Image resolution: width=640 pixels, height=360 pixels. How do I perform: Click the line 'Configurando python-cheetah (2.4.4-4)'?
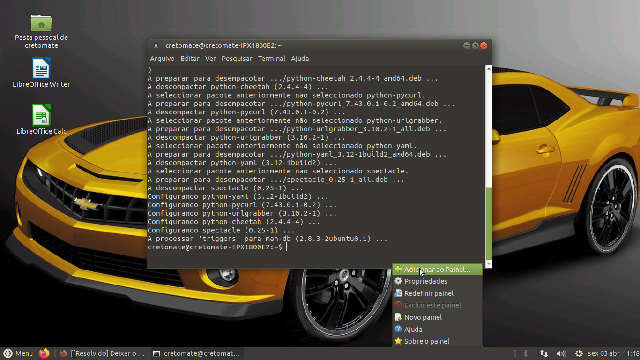(x=233, y=222)
